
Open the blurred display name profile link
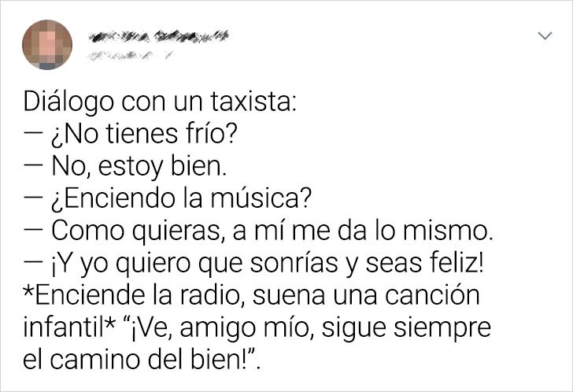(158, 36)
